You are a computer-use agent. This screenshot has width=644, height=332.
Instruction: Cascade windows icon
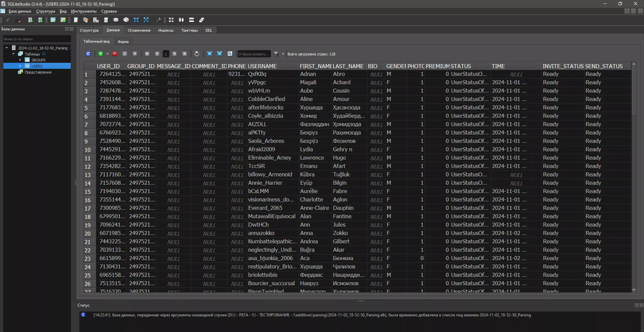[202, 20]
